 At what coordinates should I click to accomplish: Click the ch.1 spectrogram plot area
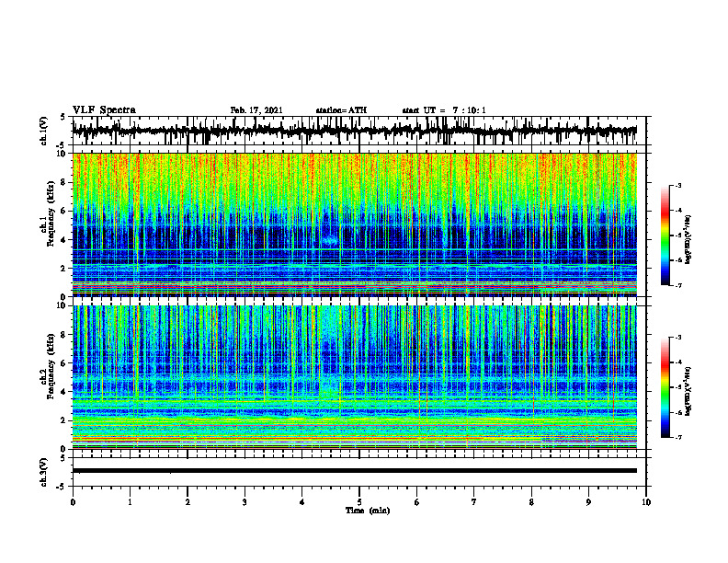click(355, 224)
